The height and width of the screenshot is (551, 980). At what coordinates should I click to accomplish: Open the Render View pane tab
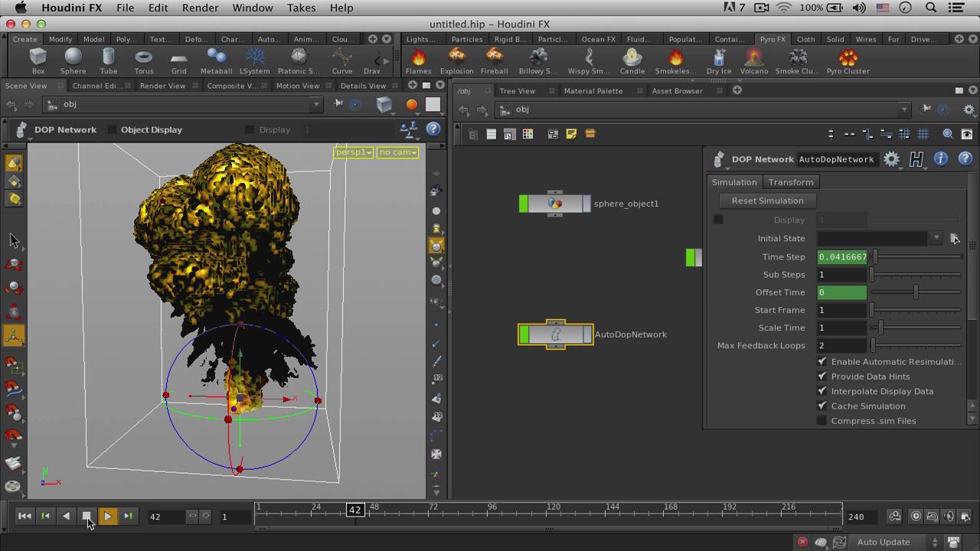pos(162,86)
